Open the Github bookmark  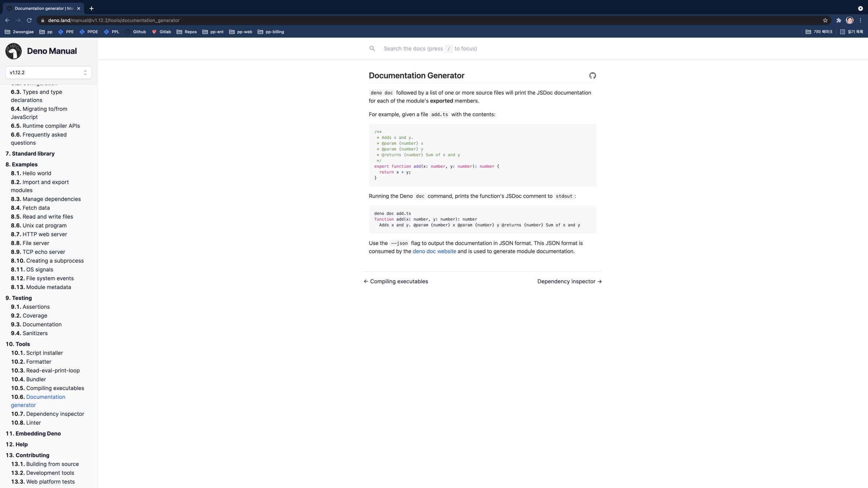136,32
